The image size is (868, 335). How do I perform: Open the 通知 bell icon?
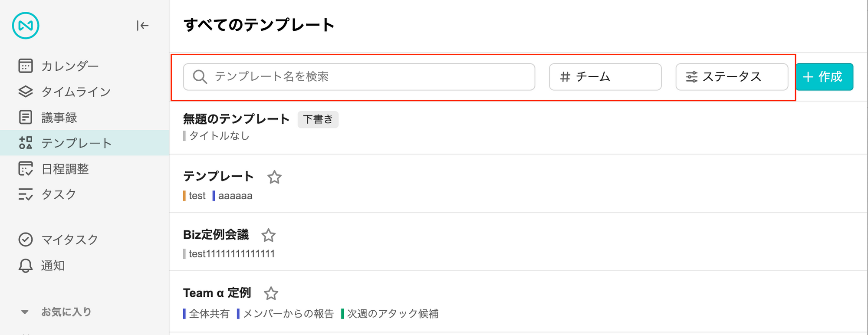[26, 266]
